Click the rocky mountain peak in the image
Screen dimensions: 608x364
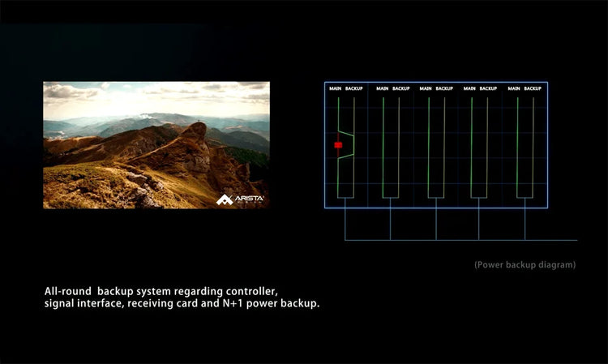[195, 130]
